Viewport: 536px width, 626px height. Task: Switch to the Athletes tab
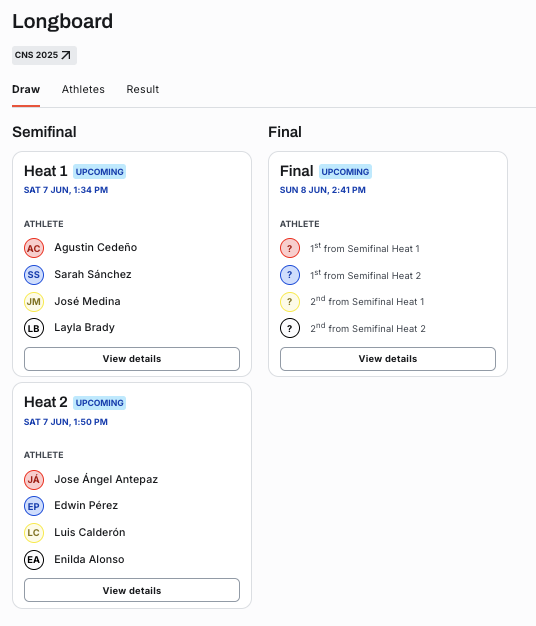[83, 89]
